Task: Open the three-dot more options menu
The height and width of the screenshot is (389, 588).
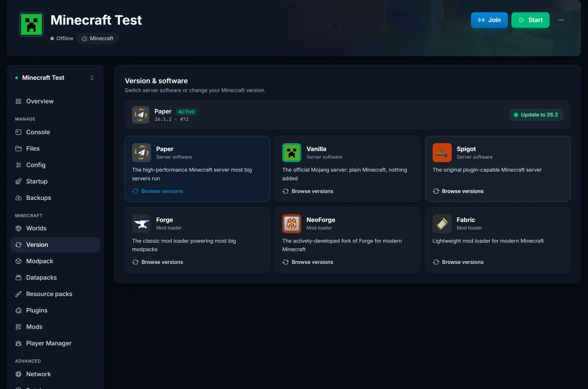Action: [560, 20]
